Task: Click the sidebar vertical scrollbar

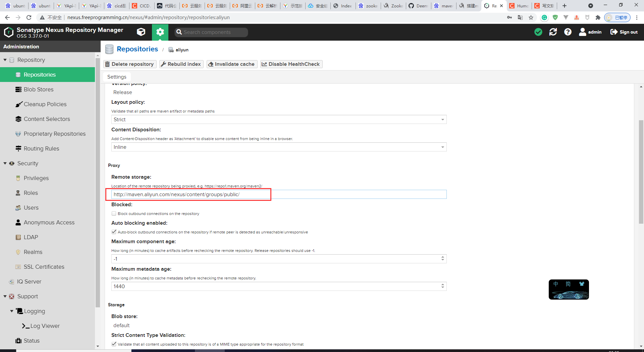Action: click(98, 183)
